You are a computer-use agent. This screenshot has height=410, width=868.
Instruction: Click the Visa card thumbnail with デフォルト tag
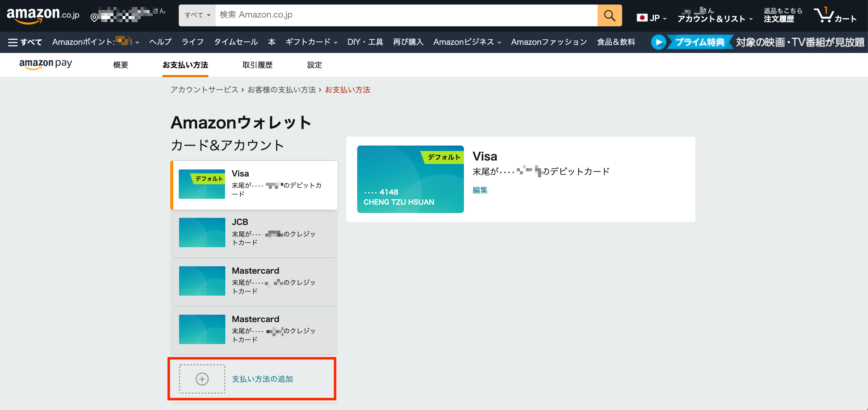pyautogui.click(x=202, y=184)
